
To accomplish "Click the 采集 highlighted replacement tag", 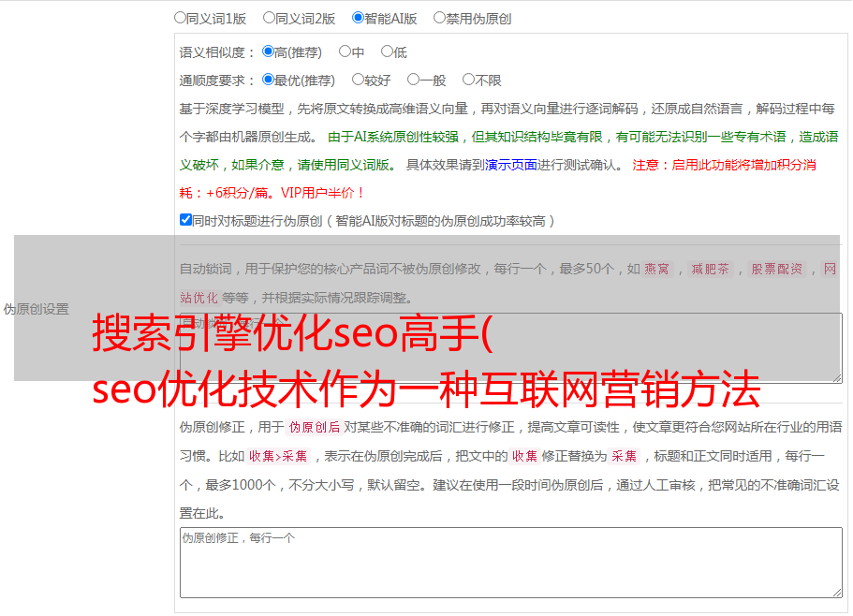I will pyautogui.click(x=624, y=456).
